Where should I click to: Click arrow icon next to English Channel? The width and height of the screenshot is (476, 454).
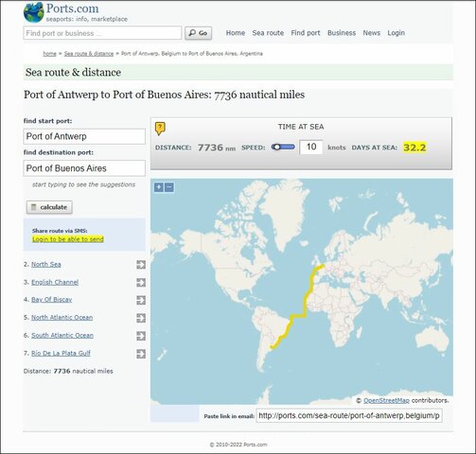point(141,283)
